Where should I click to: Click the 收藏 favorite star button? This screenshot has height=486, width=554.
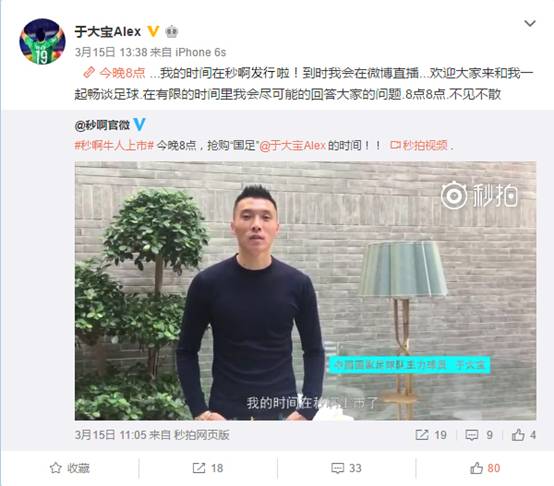[70, 468]
